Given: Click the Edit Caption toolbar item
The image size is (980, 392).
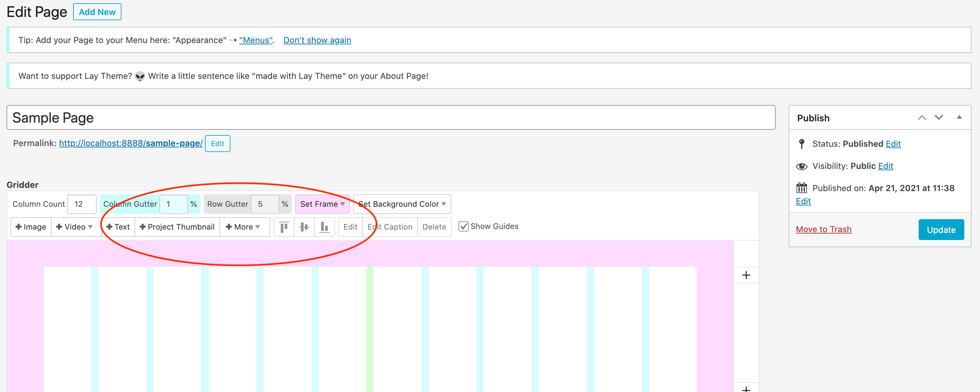Looking at the screenshot, I should pyautogui.click(x=389, y=227).
